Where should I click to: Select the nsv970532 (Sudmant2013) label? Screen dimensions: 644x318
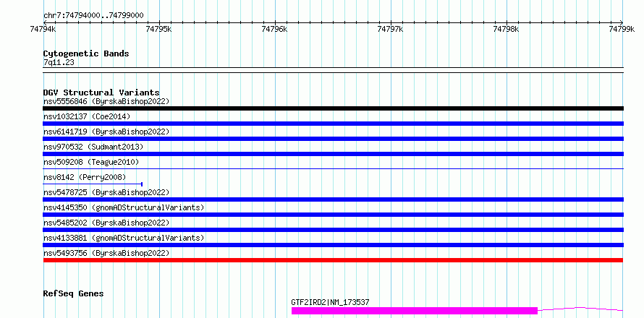tap(93, 147)
